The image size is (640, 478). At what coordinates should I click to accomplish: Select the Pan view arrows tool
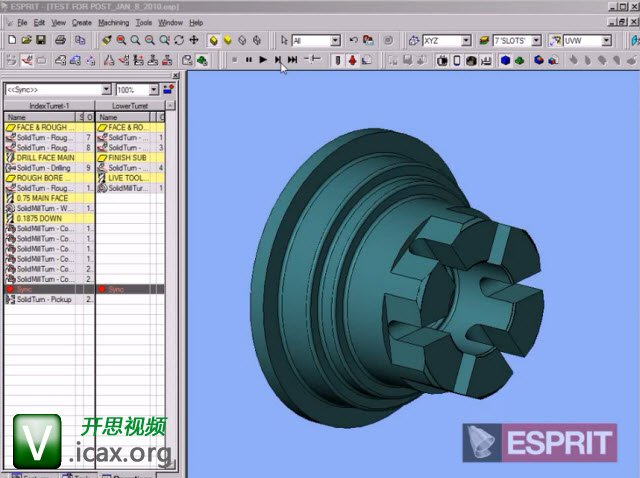coord(193,40)
